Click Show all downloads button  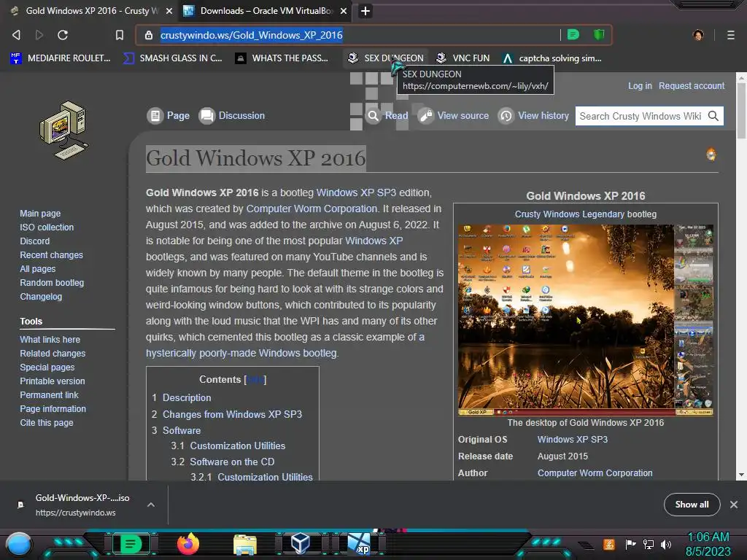(692, 505)
